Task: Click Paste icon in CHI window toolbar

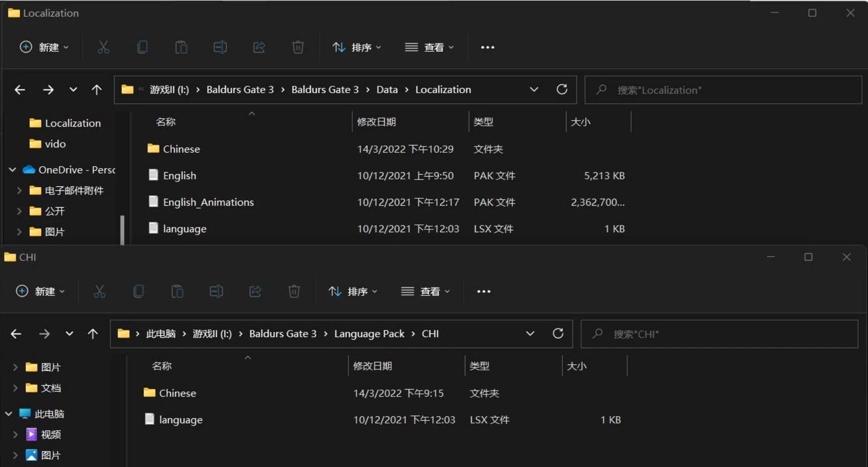Action: [177, 291]
